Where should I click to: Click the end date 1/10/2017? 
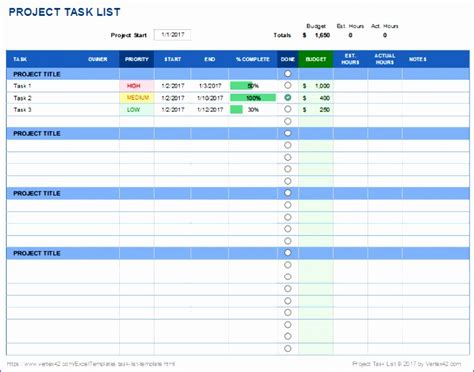click(210, 98)
